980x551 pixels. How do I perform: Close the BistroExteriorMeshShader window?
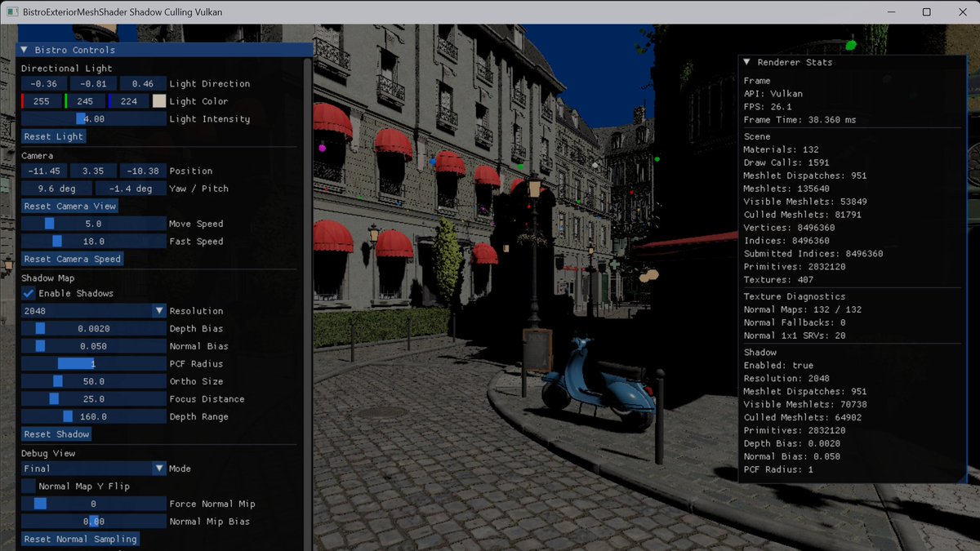pos(963,12)
